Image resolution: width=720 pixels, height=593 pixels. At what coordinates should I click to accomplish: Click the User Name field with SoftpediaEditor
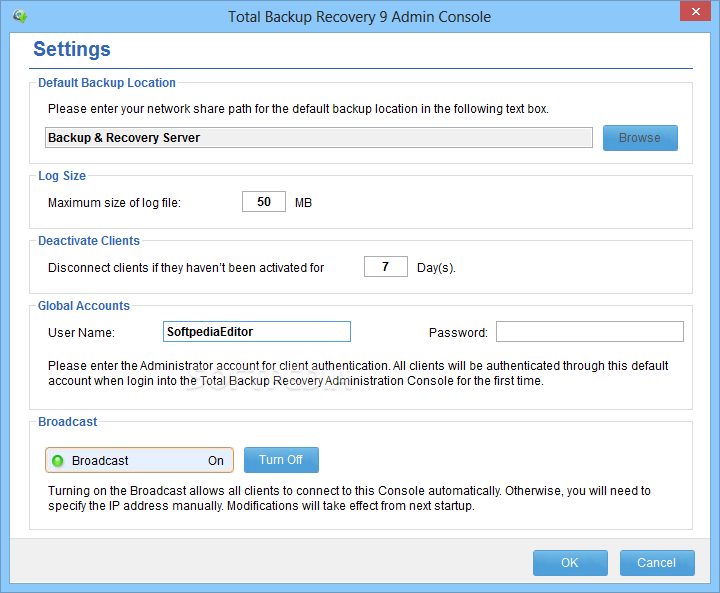click(257, 332)
